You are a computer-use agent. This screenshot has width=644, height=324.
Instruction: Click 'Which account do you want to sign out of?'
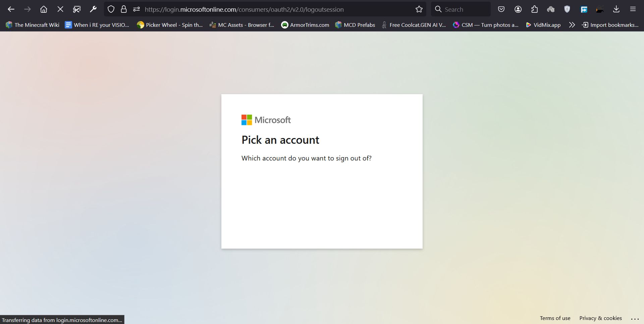pos(307,158)
